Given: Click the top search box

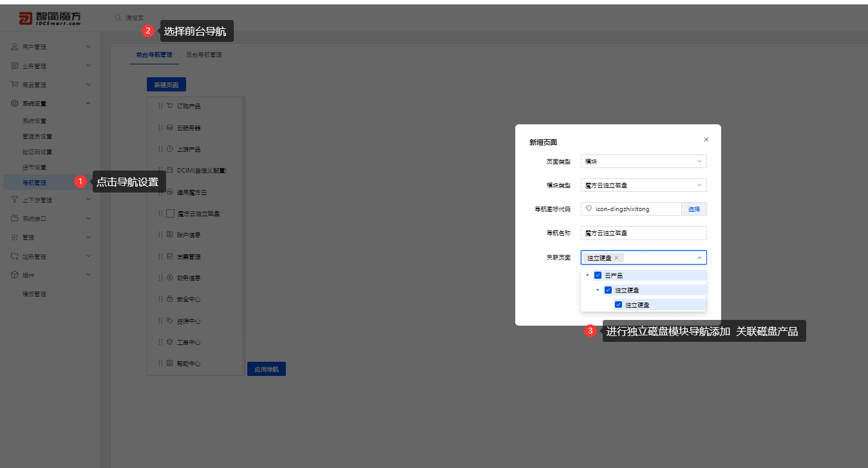Looking at the screenshot, I should (135, 17).
